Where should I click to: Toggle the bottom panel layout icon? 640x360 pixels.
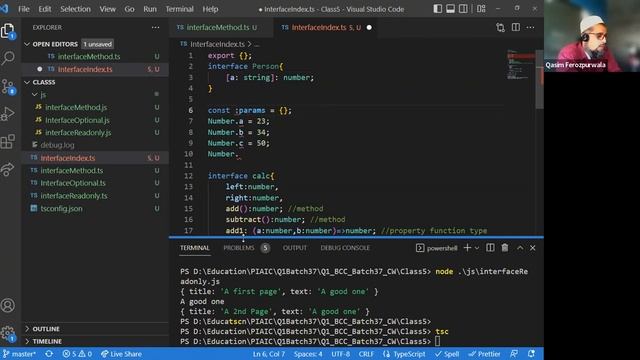[450, 9]
